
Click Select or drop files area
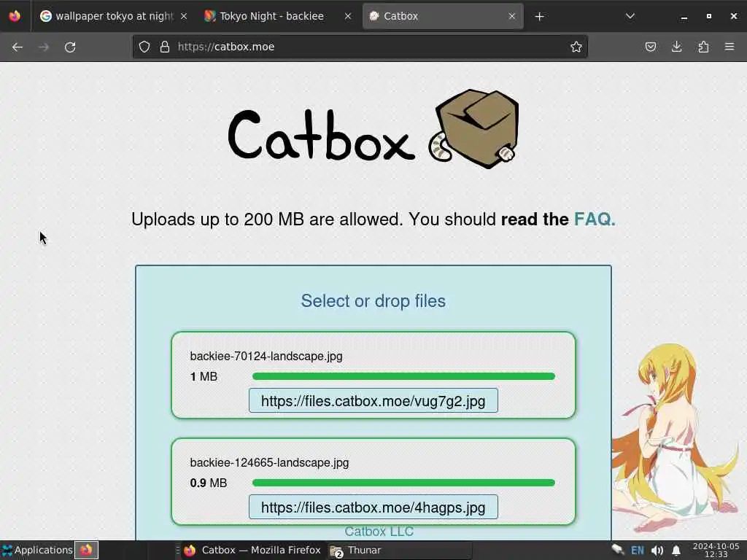tap(373, 301)
